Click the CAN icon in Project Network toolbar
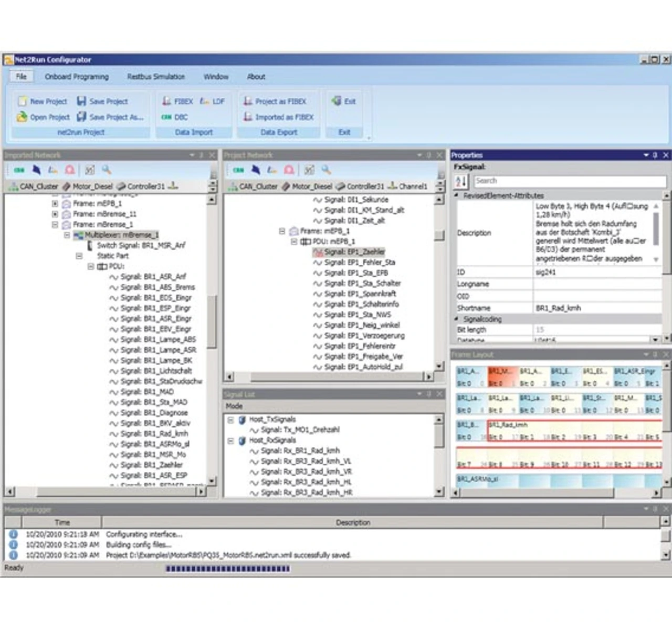Screen dimensions: 672x625 tap(238, 170)
